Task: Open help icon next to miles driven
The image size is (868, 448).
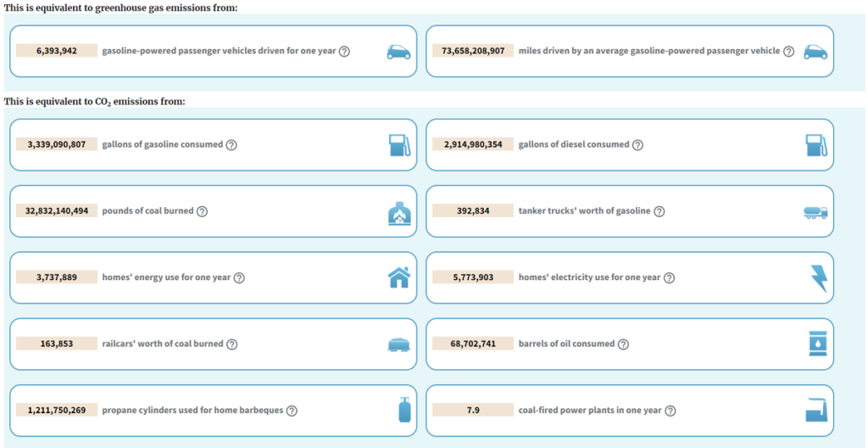Action: click(789, 52)
